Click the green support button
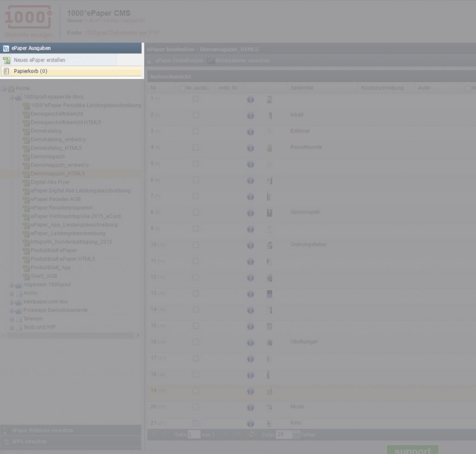Viewport: 476px width, 454px height. (x=413, y=450)
